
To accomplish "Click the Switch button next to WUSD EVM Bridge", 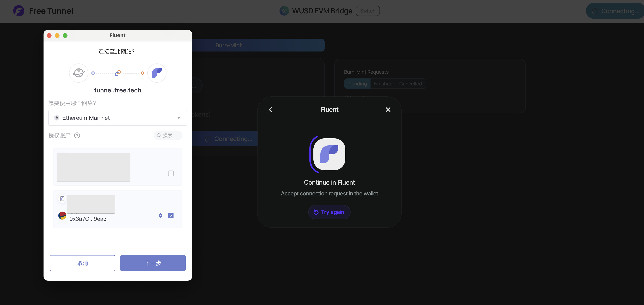I will pyautogui.click(x=368, y=11).
